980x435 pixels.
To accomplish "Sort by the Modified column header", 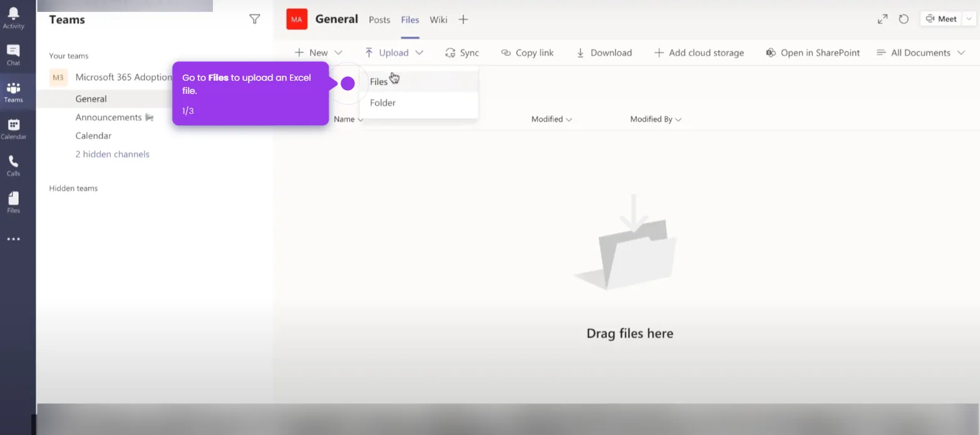I will click(x=552, y=119).
